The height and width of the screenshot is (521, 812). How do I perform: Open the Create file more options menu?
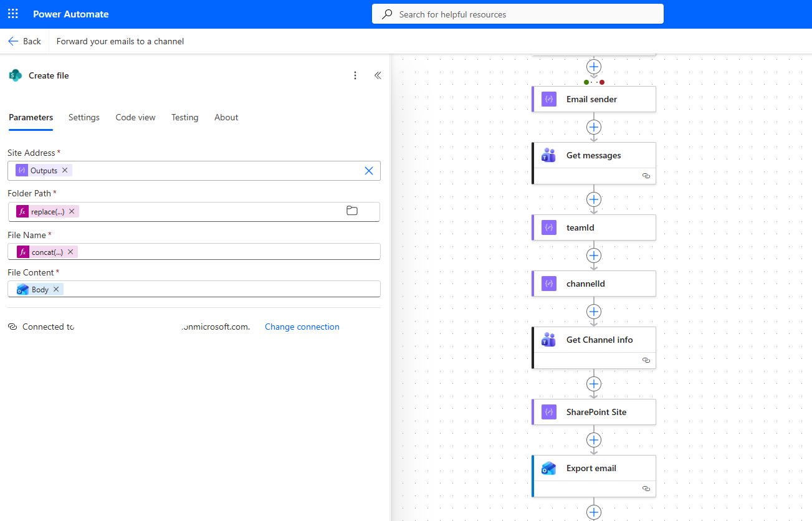tap(355, 75)
